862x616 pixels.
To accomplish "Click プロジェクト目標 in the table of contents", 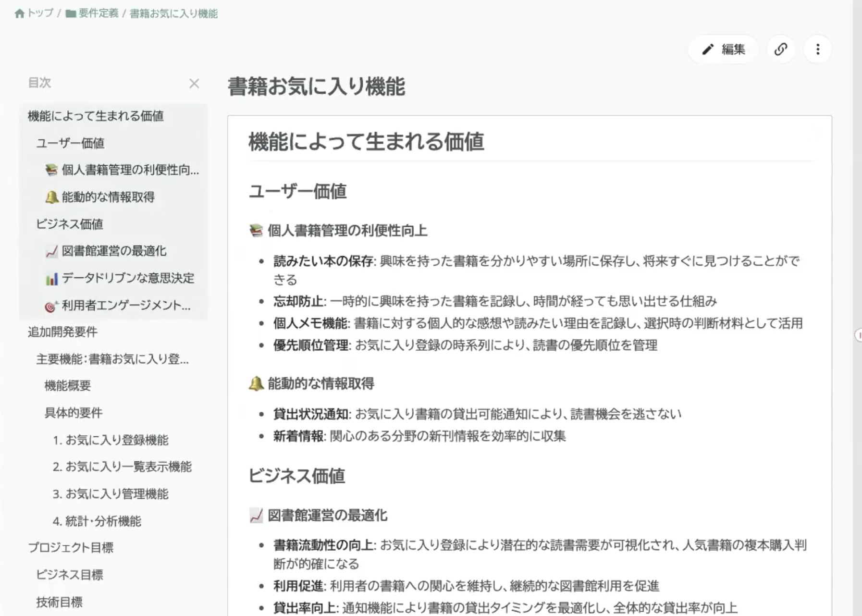I will point(71,547).
